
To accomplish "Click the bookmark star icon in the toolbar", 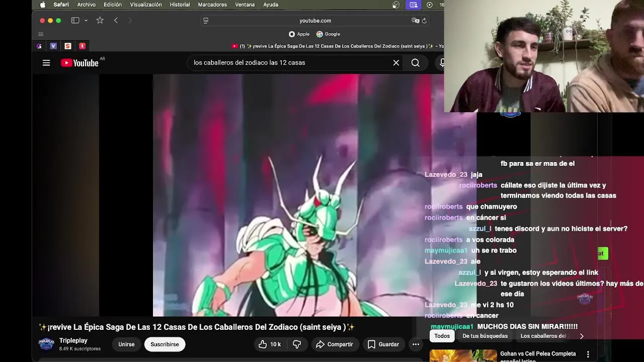I will [x=100, y=21].
